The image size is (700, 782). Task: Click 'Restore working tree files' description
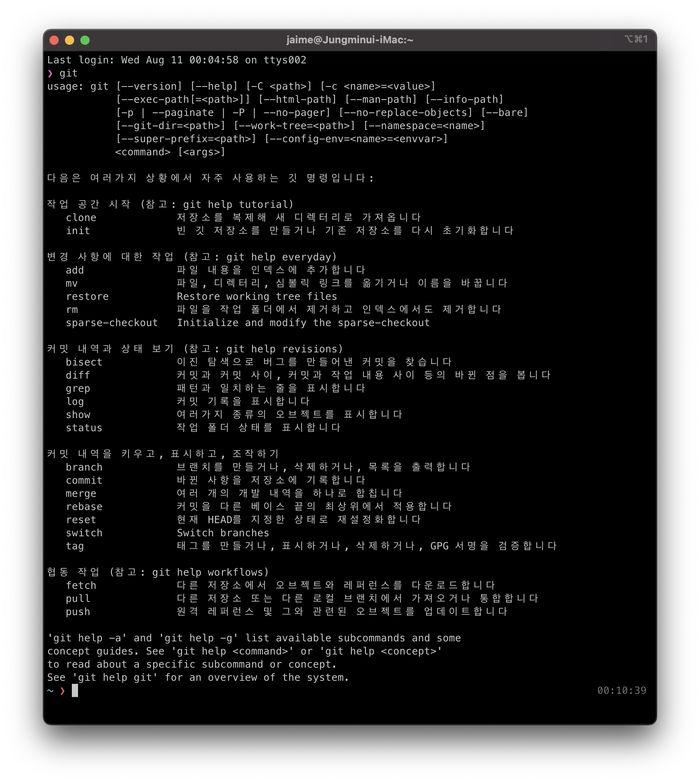(x=257, y=297)
